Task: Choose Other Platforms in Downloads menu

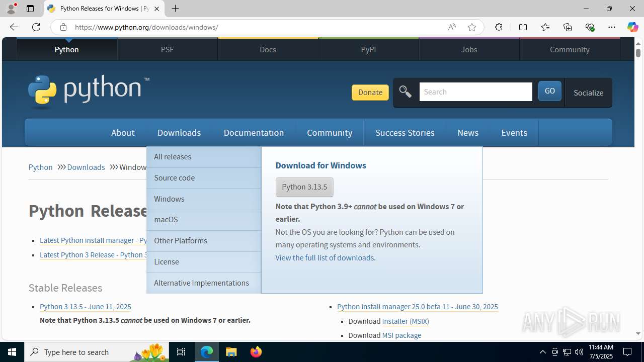Action: pos(204,241)
